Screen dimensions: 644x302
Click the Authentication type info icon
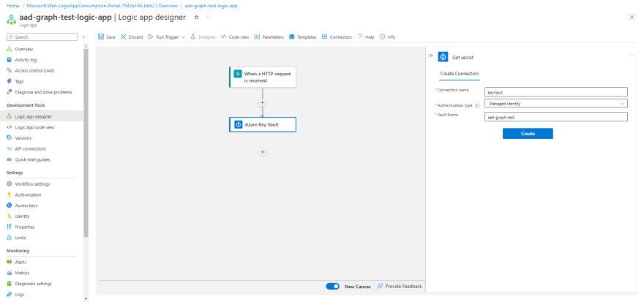[x=477, y=105]
